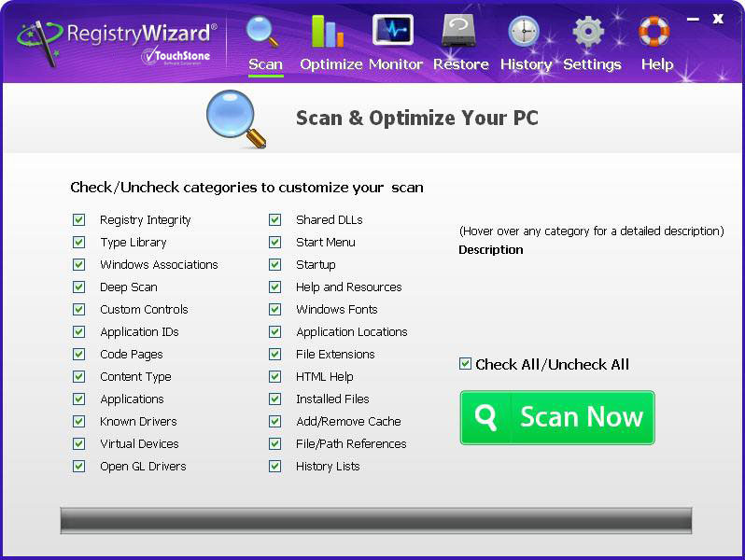
Task: Open the Settings gear icon
Action: (588, 32)
